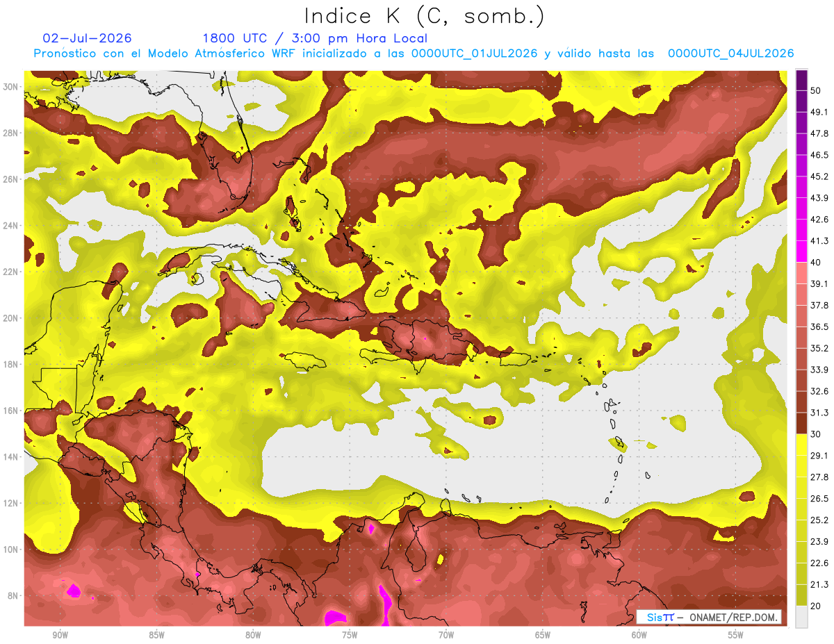Image resolution: width=834 pixels, height=644 pixels.
Task: Click the colorbar value 20
Action: (x=816, y=606)
